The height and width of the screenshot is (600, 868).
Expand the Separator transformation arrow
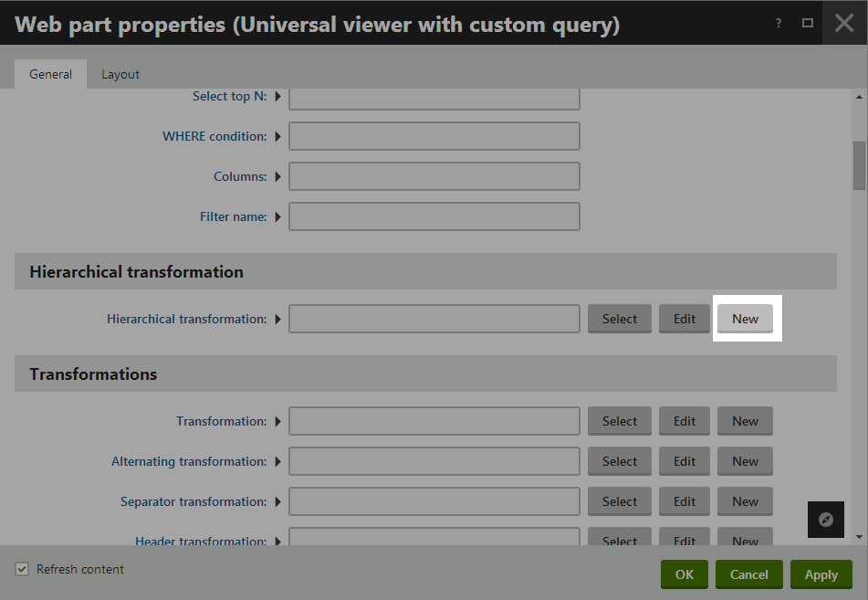coord(277,502)
